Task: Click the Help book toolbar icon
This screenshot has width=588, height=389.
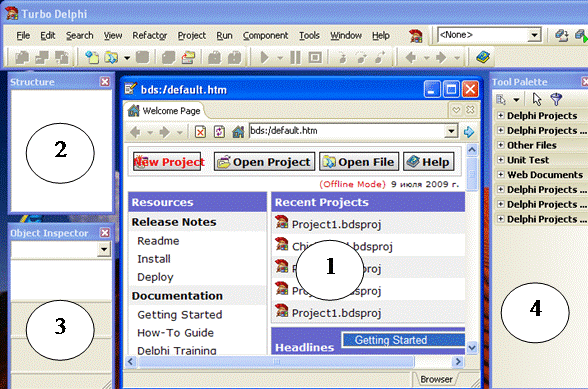Action: [483, 57]
